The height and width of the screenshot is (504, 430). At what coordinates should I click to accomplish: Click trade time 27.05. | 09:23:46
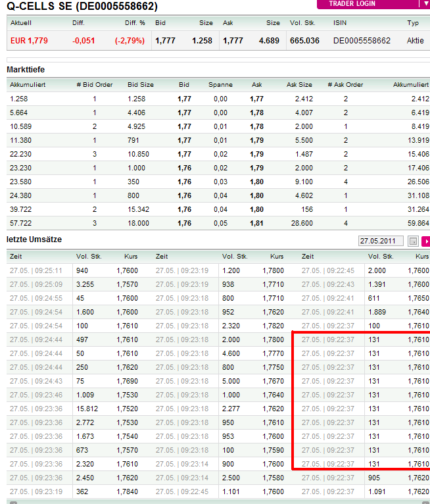click(36, 395)
